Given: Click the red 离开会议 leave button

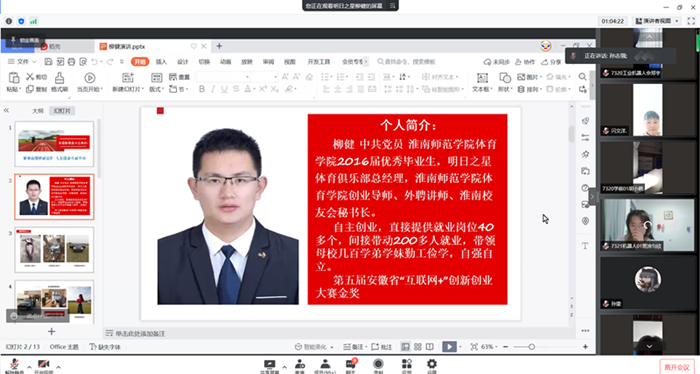Looking at the screenshot, I should click(x=677, y=367).
